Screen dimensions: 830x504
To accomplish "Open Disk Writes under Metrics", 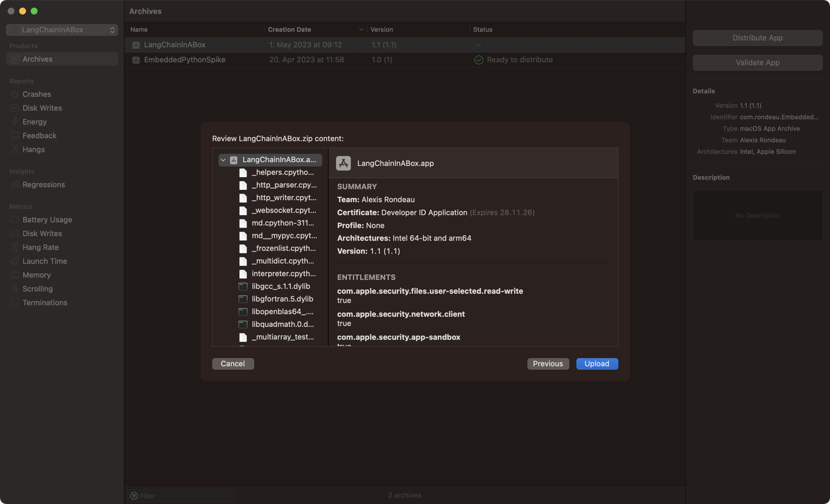I will click(x=42, y=234).
